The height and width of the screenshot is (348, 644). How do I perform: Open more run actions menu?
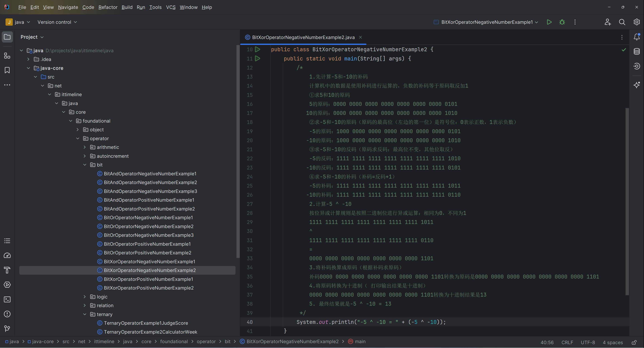click(x=575, y=22)
